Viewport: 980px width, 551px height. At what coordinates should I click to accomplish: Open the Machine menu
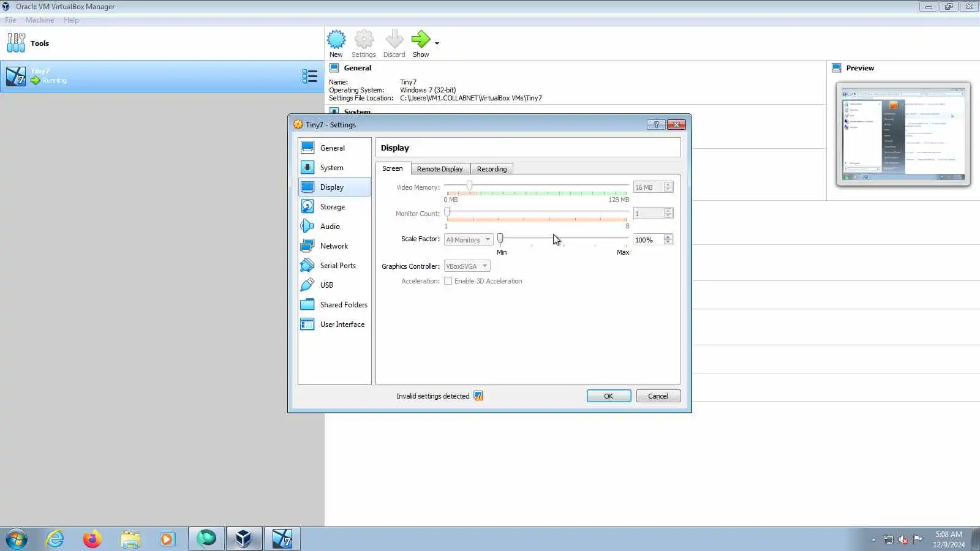coord(40,20)
